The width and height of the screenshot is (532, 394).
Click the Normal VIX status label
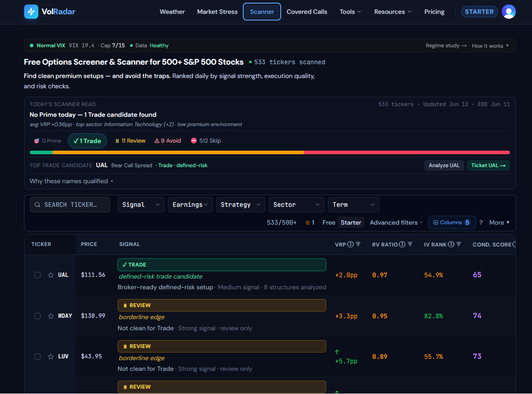coord(50,45)
